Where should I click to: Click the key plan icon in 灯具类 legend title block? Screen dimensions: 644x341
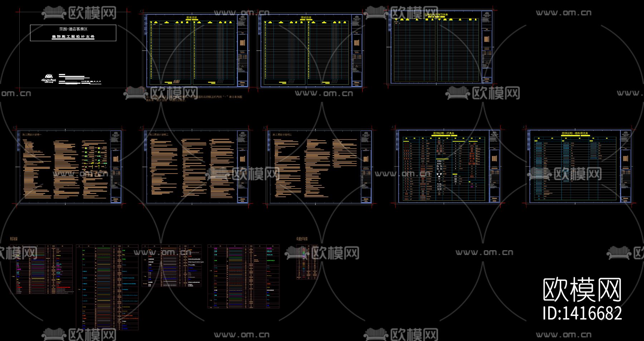click(x=494, y=159)
